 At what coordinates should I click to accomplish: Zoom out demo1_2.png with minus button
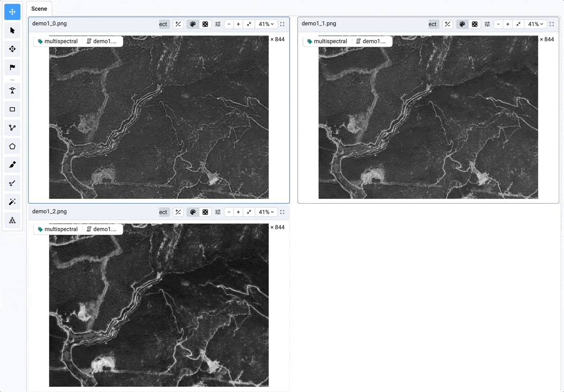coord(229,212)
